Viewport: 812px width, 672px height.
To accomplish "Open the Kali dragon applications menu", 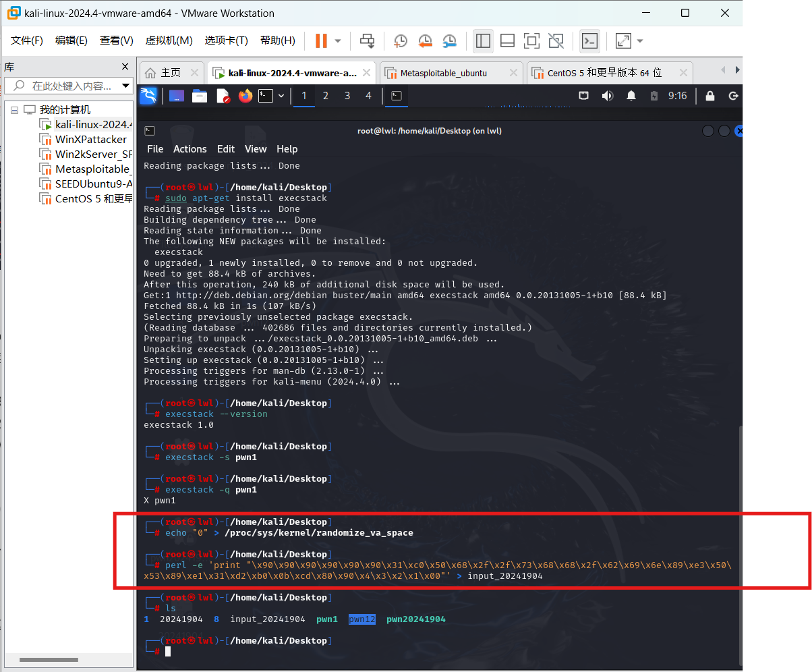I will pyautogui.click(x=148, y=96).
